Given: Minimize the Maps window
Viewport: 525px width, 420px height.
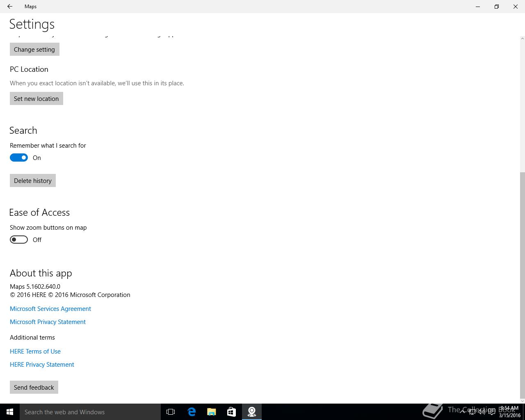Looking at the screenshot, I should pos(478,7).
